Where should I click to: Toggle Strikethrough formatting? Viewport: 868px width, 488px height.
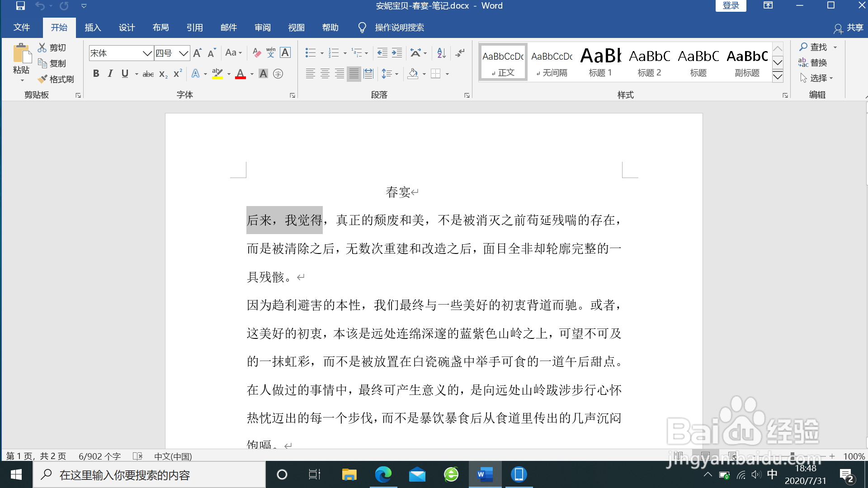148,74
